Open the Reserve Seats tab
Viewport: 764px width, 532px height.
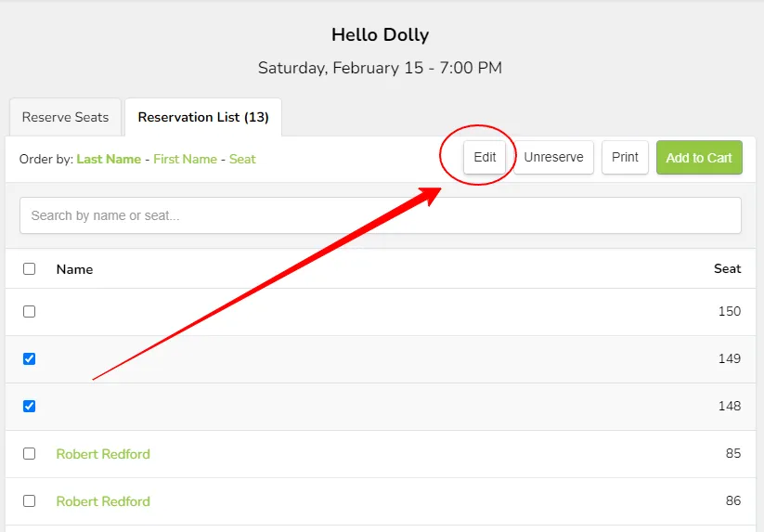[x=65, y=117]
